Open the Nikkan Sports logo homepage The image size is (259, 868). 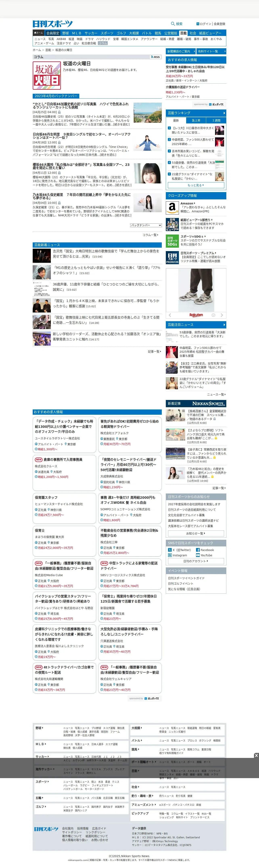(x=53, y=24)
